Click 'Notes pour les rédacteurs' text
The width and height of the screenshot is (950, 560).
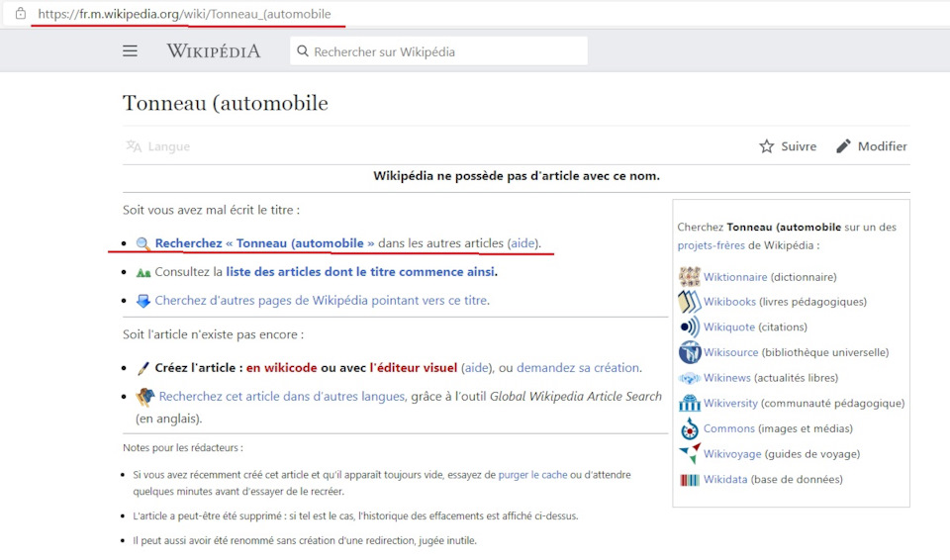click(x=183, y=448)
